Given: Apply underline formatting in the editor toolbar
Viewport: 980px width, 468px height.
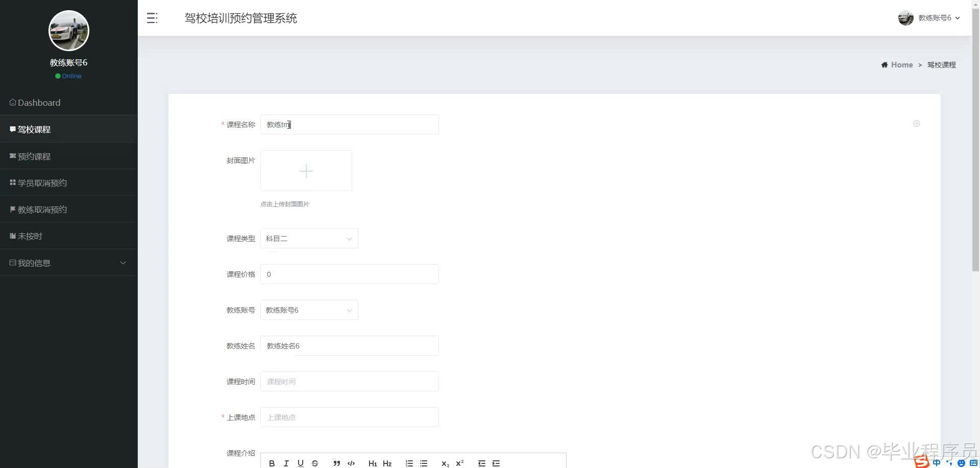Looking at the screenshot, I should pos(301,463).
